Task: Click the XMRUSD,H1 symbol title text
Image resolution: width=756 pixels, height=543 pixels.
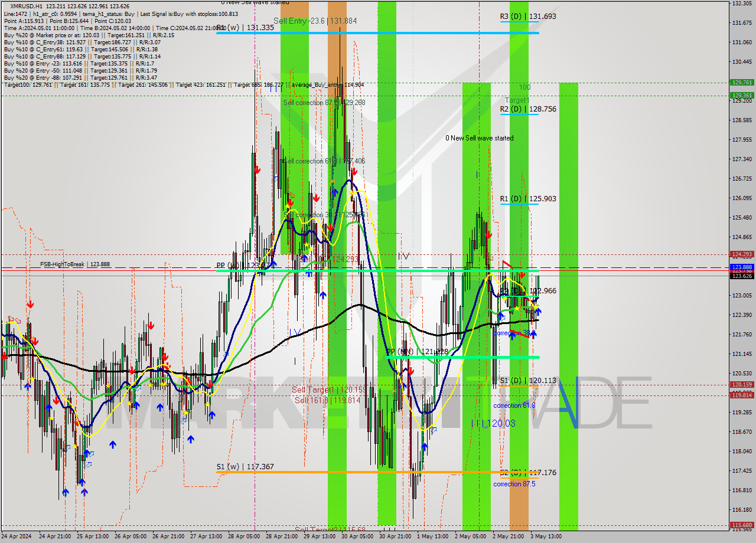Action: (27, 6)
